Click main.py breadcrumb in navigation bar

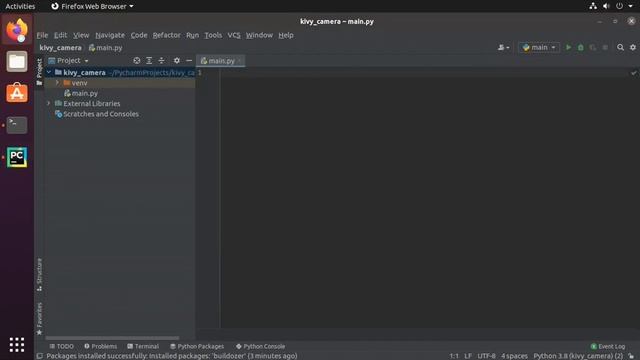(106, 48)
